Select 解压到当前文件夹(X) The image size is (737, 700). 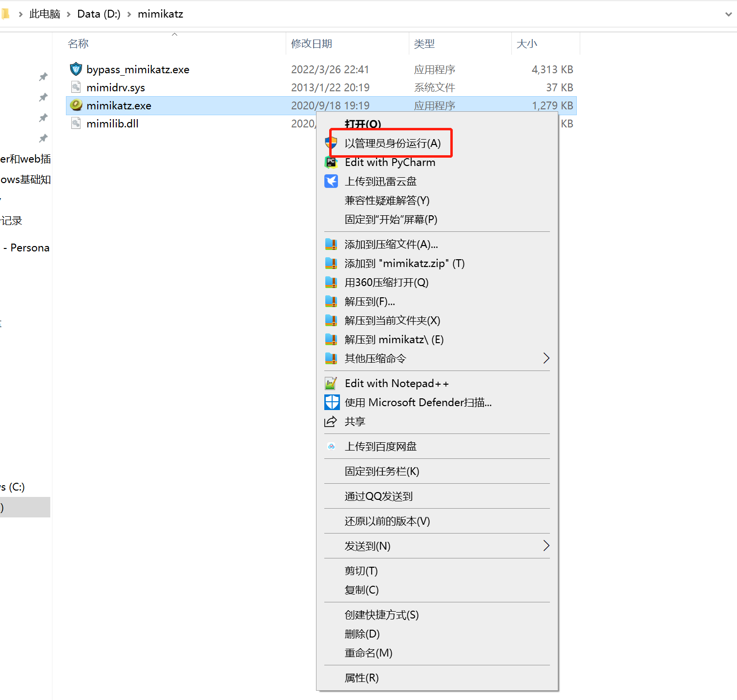click(392, 320)
